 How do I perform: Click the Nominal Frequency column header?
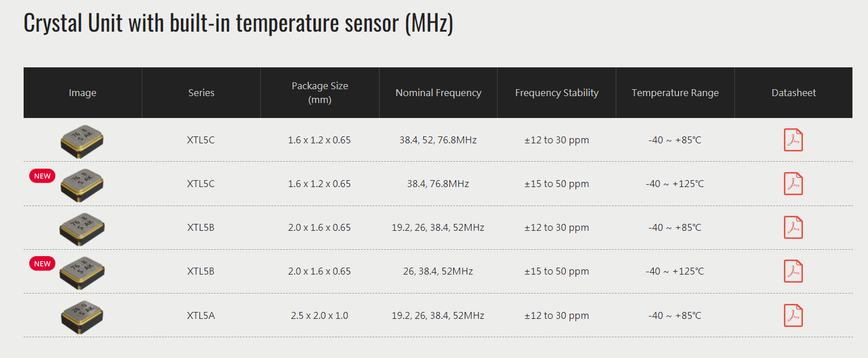[438, 93]
